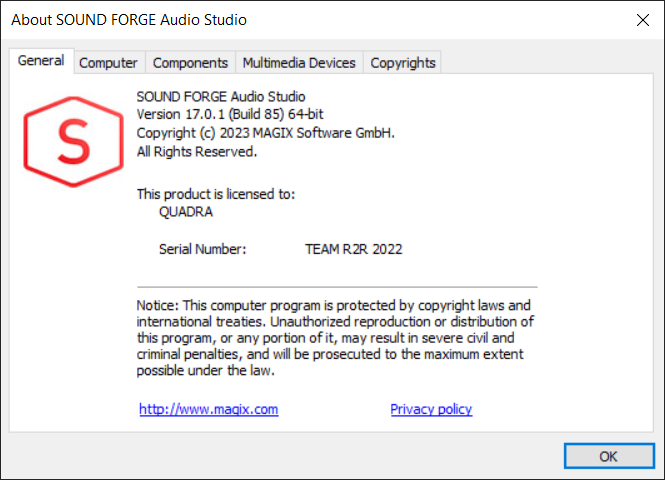Click the licensee name QUADRA
This screenshot has height=480, width=665.
pos(186,212)
